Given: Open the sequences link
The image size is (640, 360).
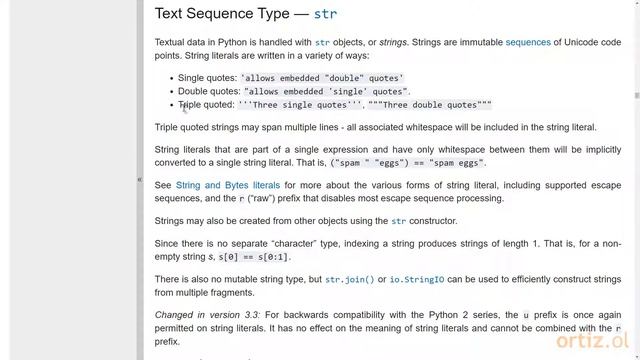Looking at the screenshot, I should [x=528, y=42].
